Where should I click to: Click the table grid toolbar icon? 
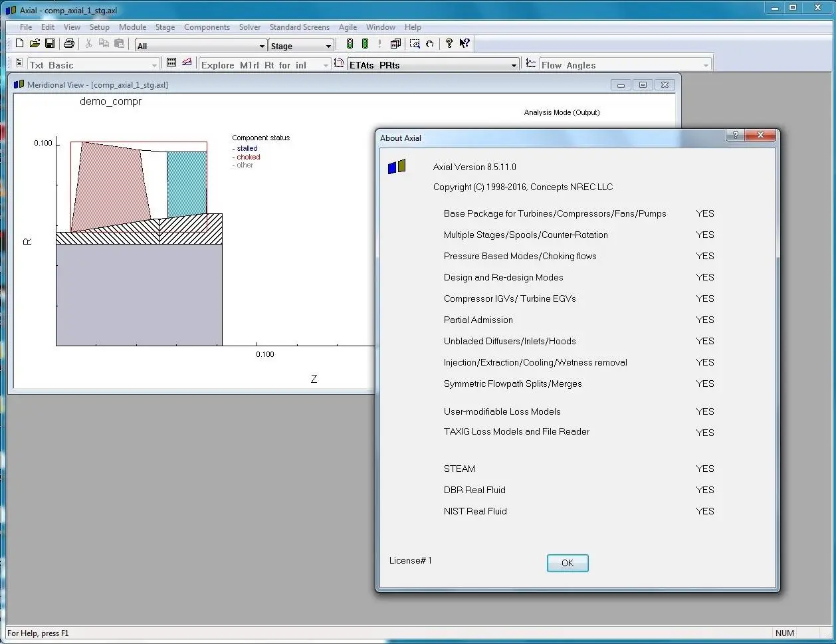click(x=171, y=62)
